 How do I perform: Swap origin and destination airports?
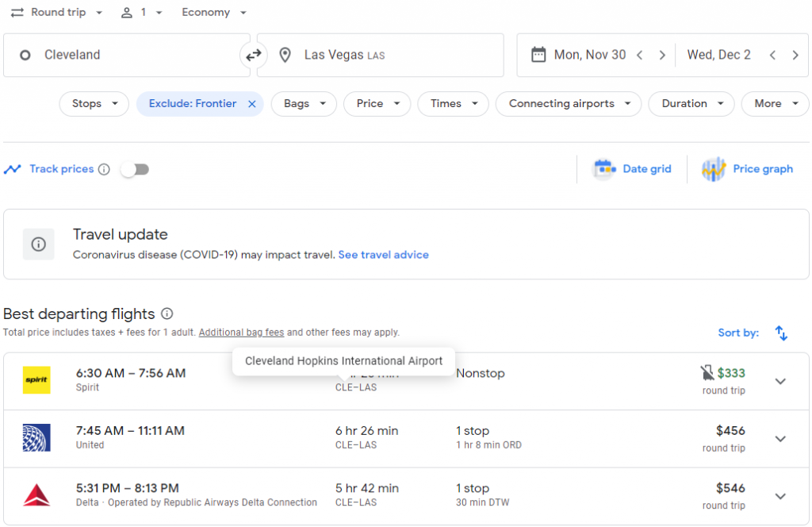[x=253, y=55]
